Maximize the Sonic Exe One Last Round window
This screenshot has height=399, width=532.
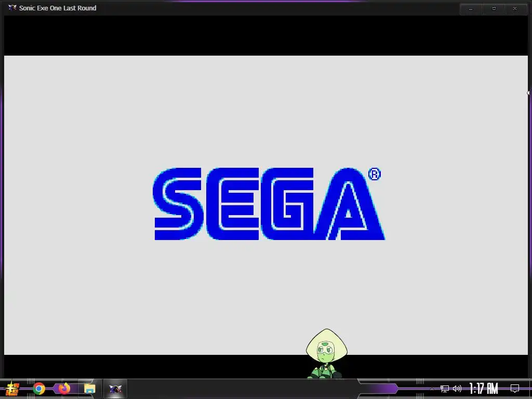coord(494,9)
